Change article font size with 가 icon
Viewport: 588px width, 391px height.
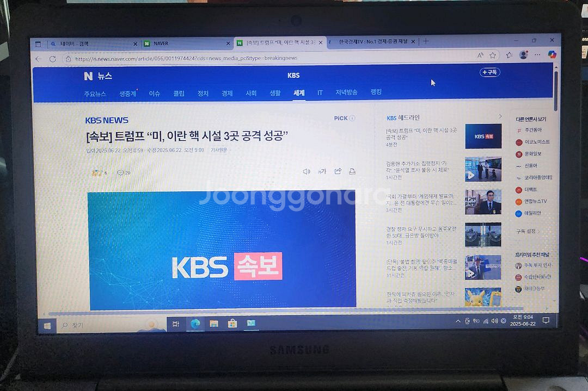(322, 171)
